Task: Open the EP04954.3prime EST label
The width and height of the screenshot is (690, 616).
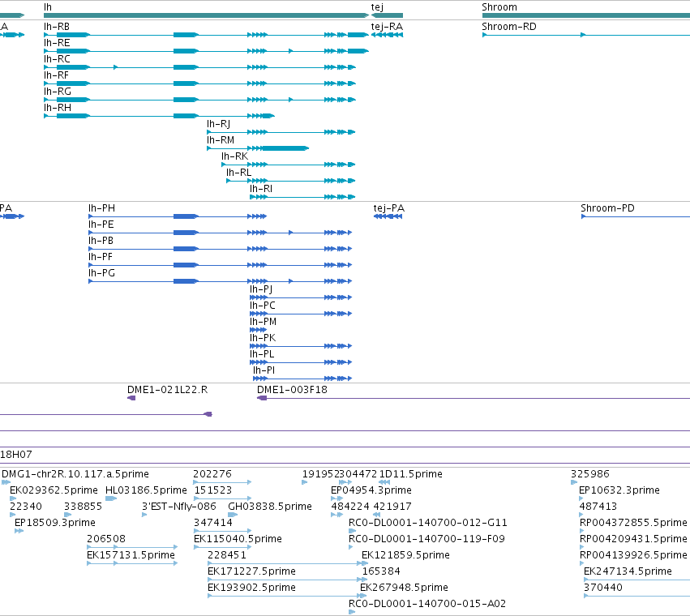Action: [371, 490]
